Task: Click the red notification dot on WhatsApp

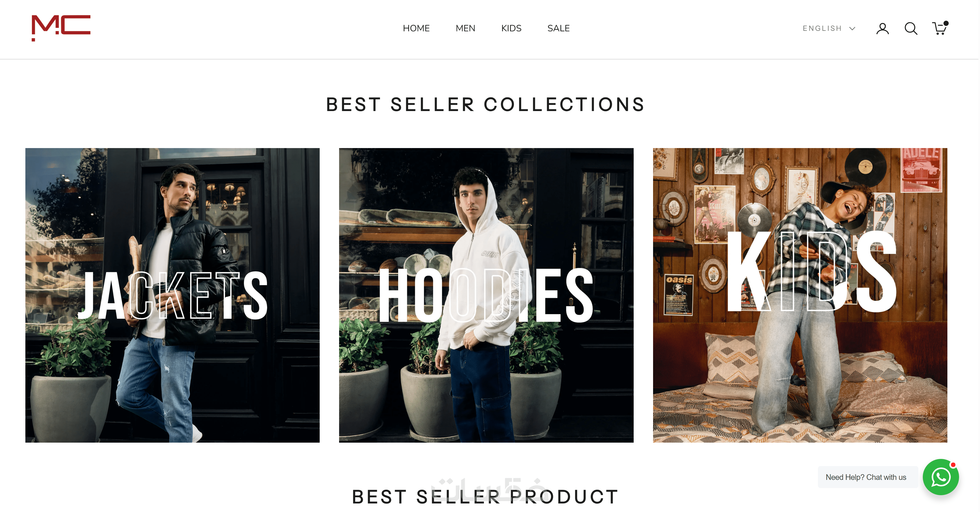Action: tap(953, 465)
